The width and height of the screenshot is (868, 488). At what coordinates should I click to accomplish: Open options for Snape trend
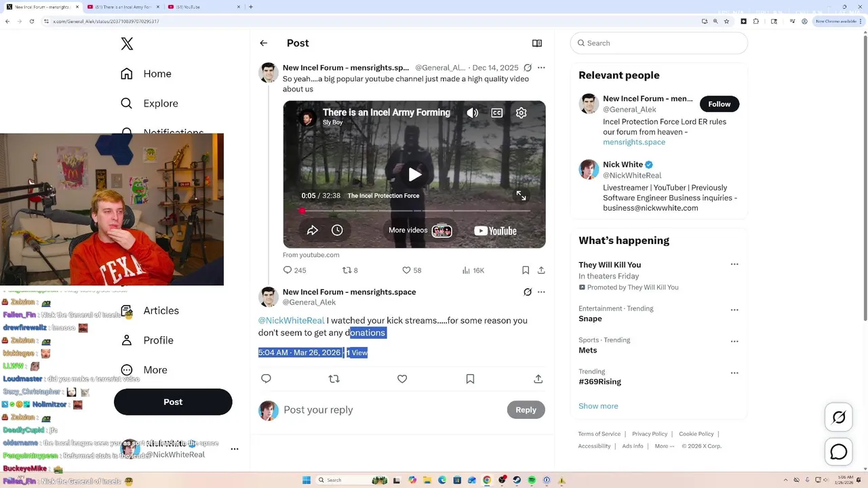[734, 310]
